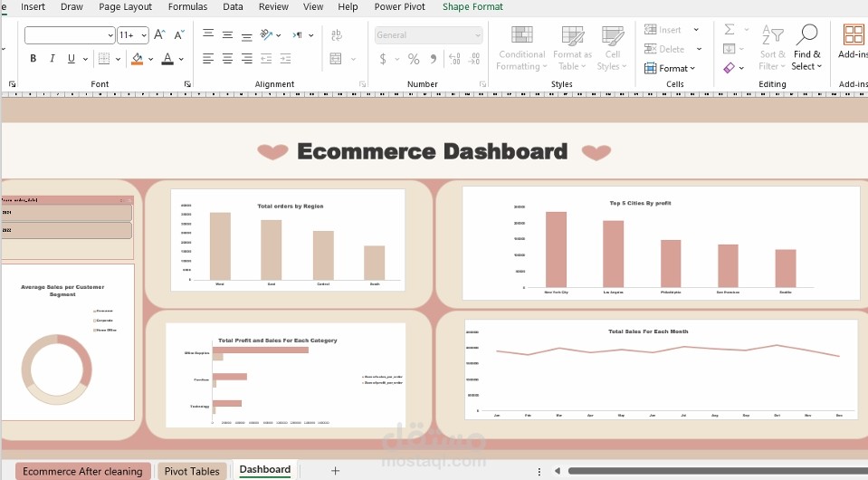
Task: Click the Fill down icon
Action: click(x=730, y=49)
